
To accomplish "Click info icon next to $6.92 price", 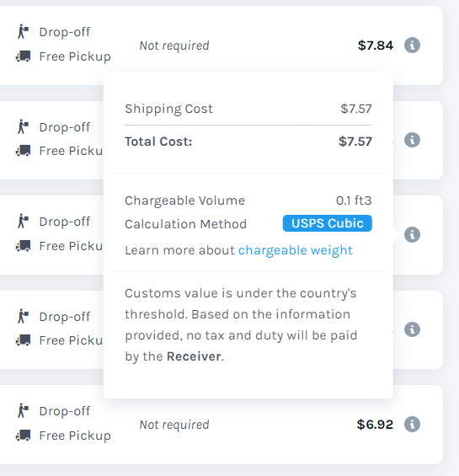I will pos(412,424).
